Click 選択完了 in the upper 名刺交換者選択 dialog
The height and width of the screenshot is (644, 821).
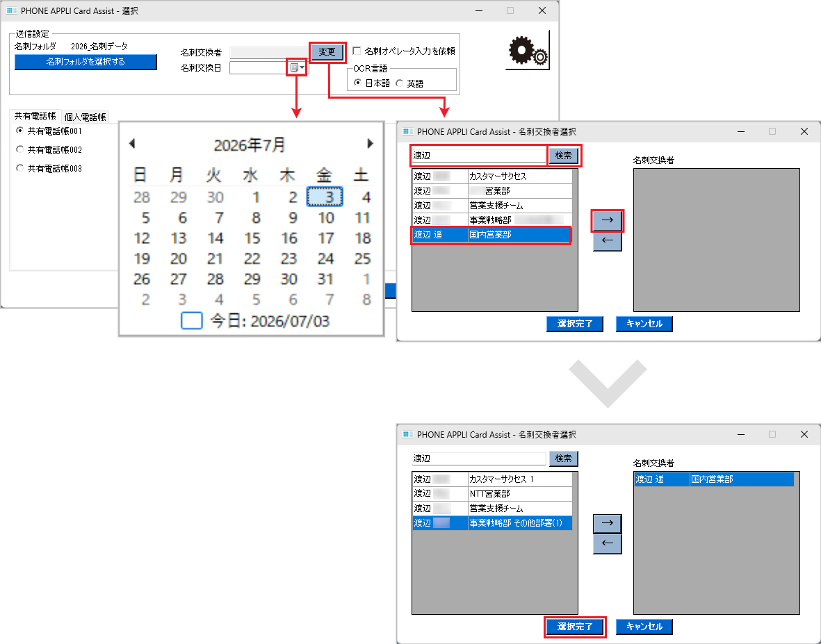tap(575, 324)
